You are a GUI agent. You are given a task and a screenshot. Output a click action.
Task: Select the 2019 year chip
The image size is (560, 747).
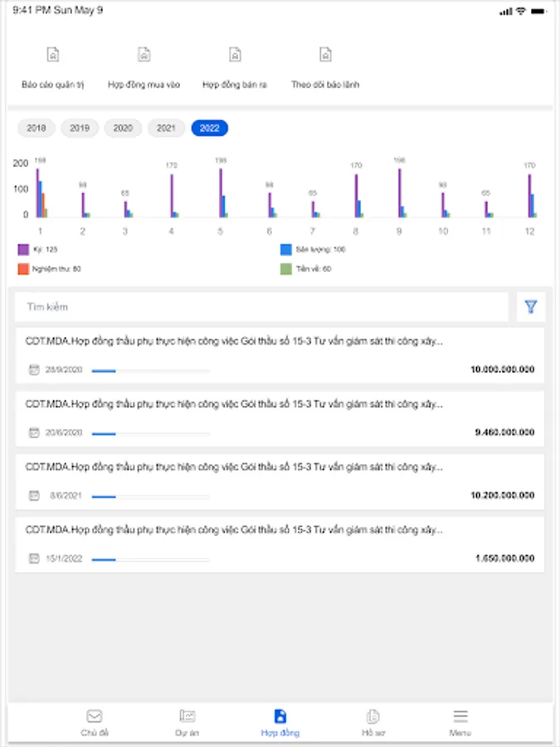80,128
